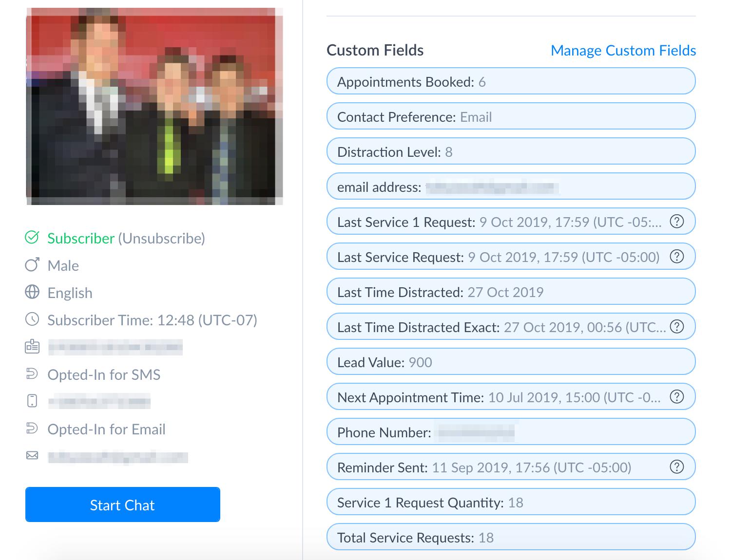Viewport: 731px width, 560px height.
Task: Click help icon for Next Appointment Time
Action: (677, 397)
